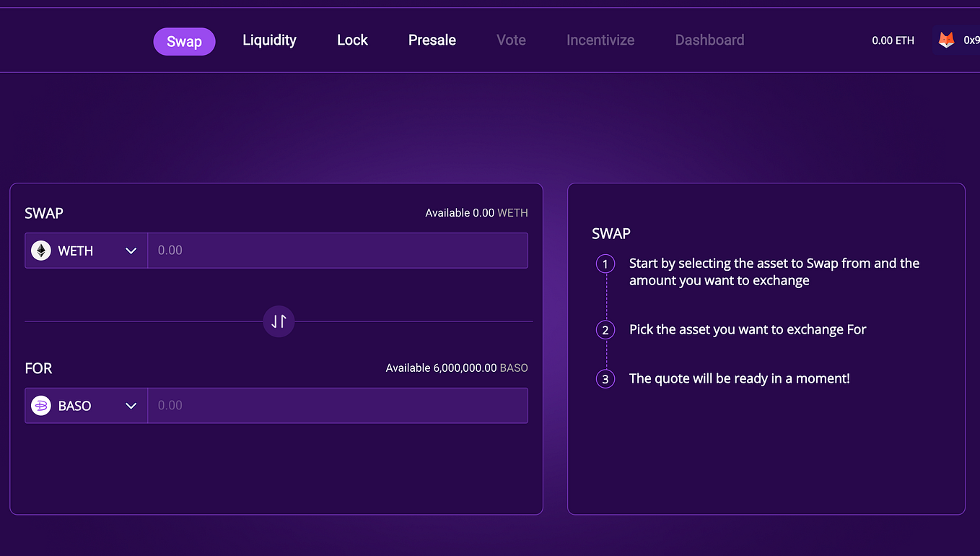The image size is (980, 556).
Task: Click Available 6,000,000.00 BASO balance text
Action: click(456, 368)
